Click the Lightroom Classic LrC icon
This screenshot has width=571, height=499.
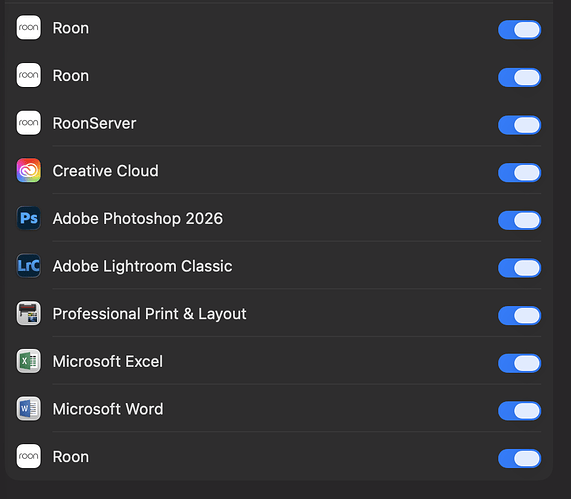point(28,266)
